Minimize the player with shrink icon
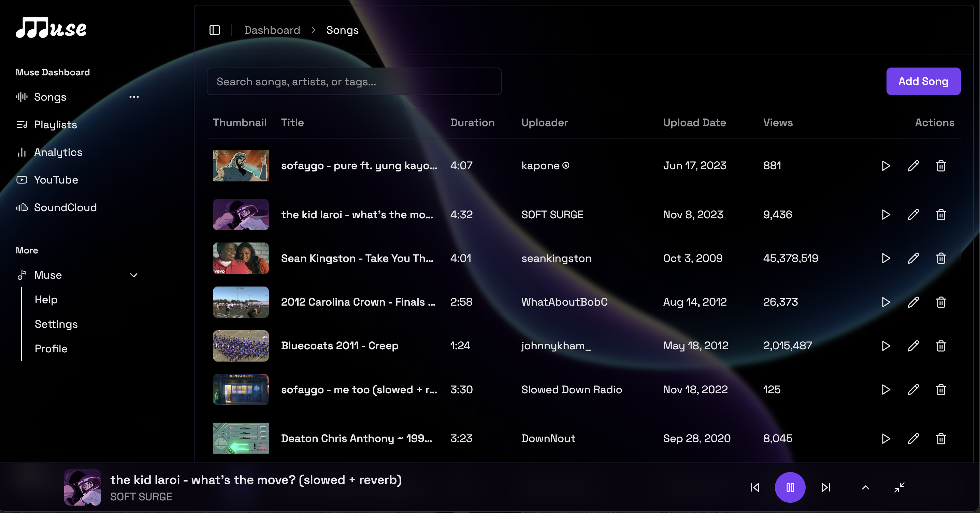Screen dimensions: 980x513 tap(899, 487)
